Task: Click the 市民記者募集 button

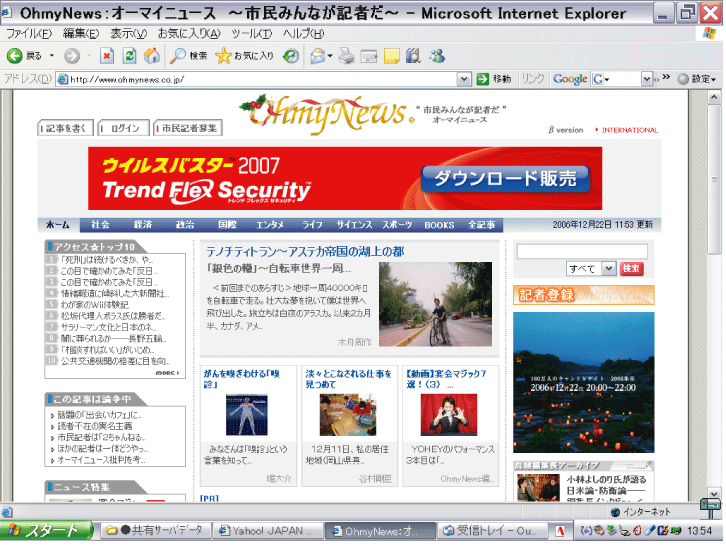Action: tap(188, 128)
